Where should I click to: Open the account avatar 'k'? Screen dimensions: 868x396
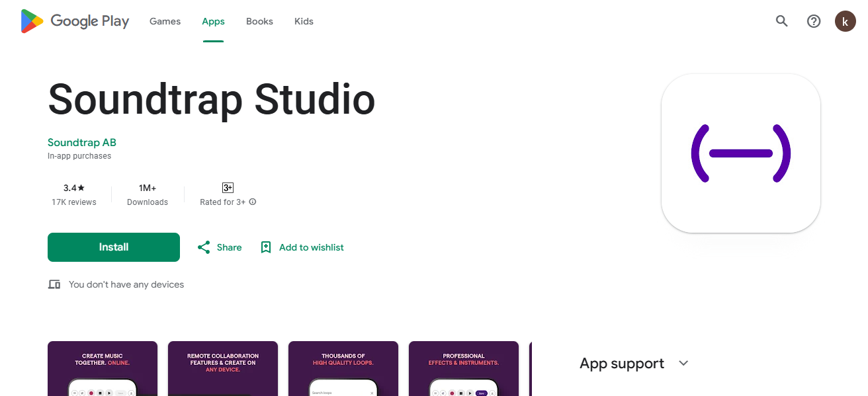pyautogui.click(x=846, y=21)
